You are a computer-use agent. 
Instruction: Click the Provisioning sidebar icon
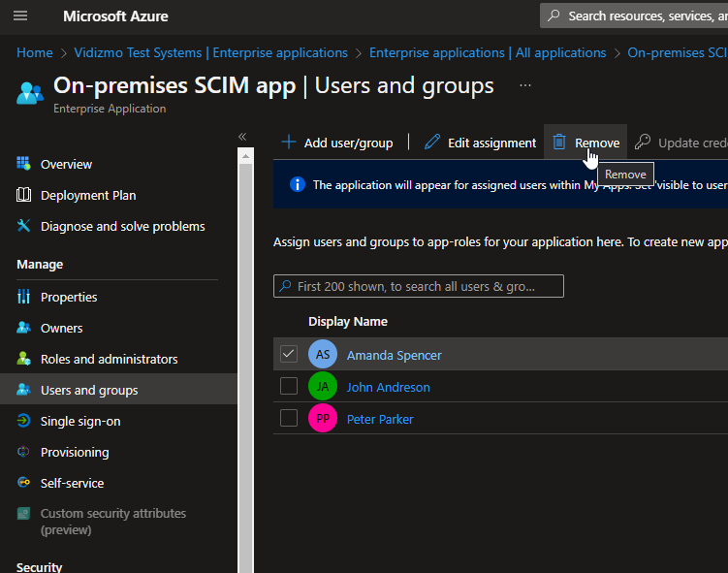pos(24,452)
